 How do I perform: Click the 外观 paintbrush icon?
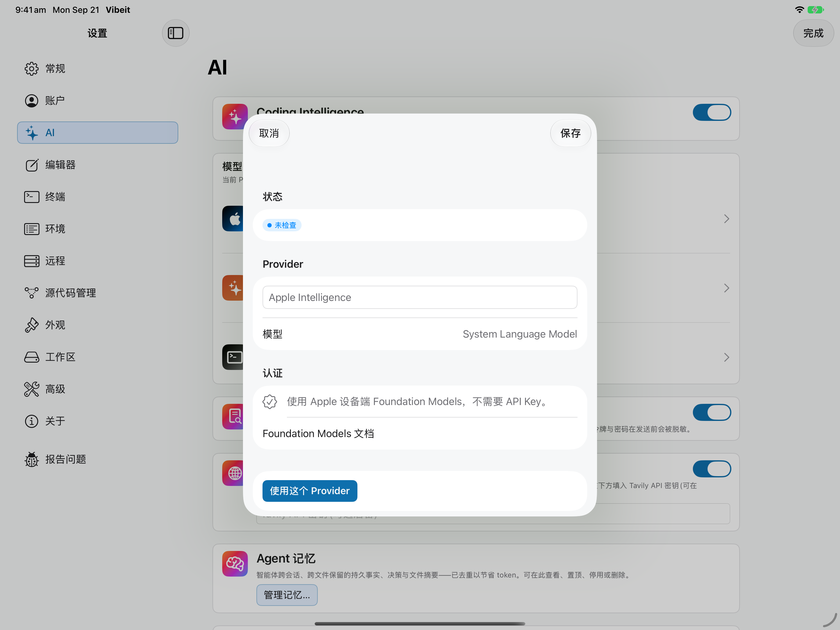pyautogui.click(x=31, y=325)
